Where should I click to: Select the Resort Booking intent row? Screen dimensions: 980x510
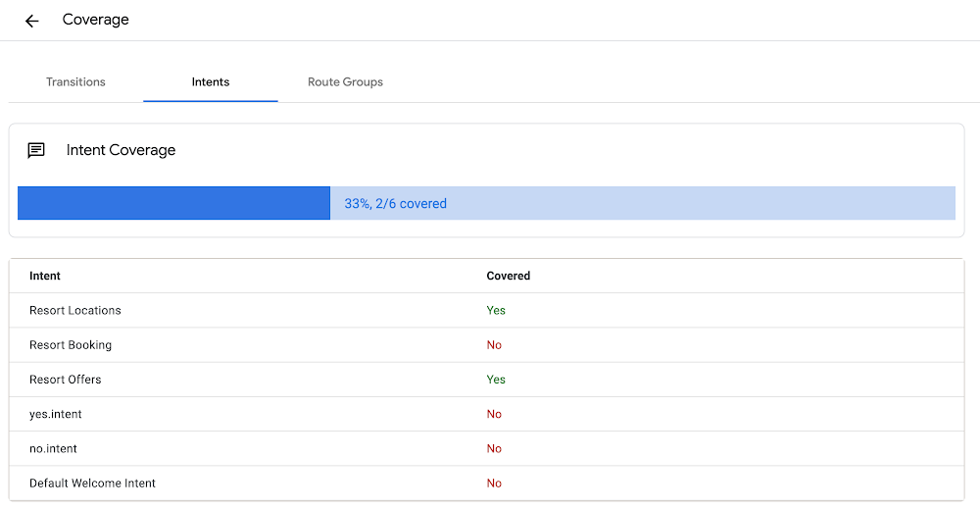(x=486, y=345)
